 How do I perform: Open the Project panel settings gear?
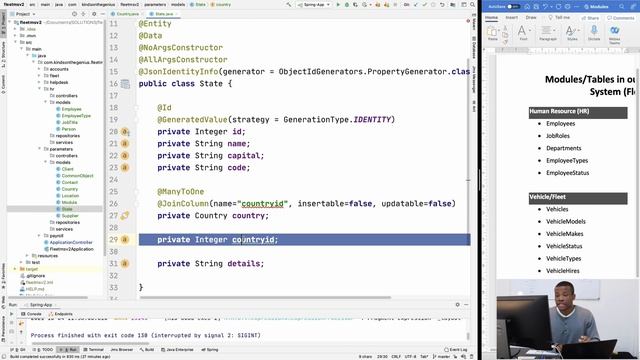click(x=94, y=14)
